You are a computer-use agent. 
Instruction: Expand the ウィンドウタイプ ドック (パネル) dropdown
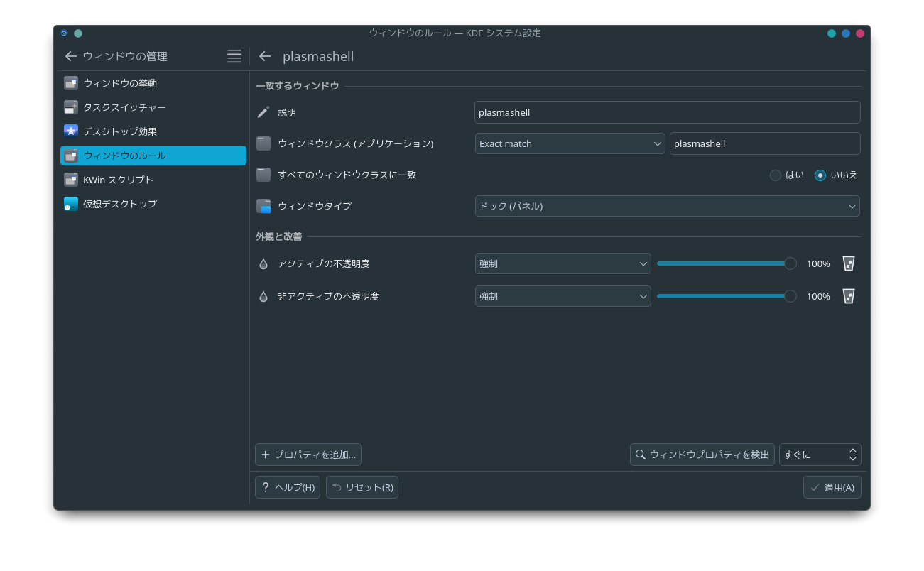point(667,206)
